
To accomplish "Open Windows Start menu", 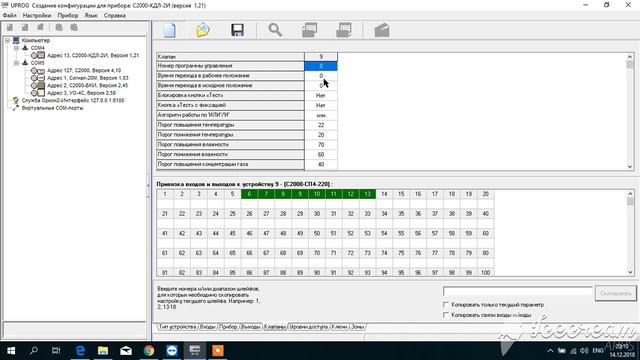I will (x=11, y=351).
